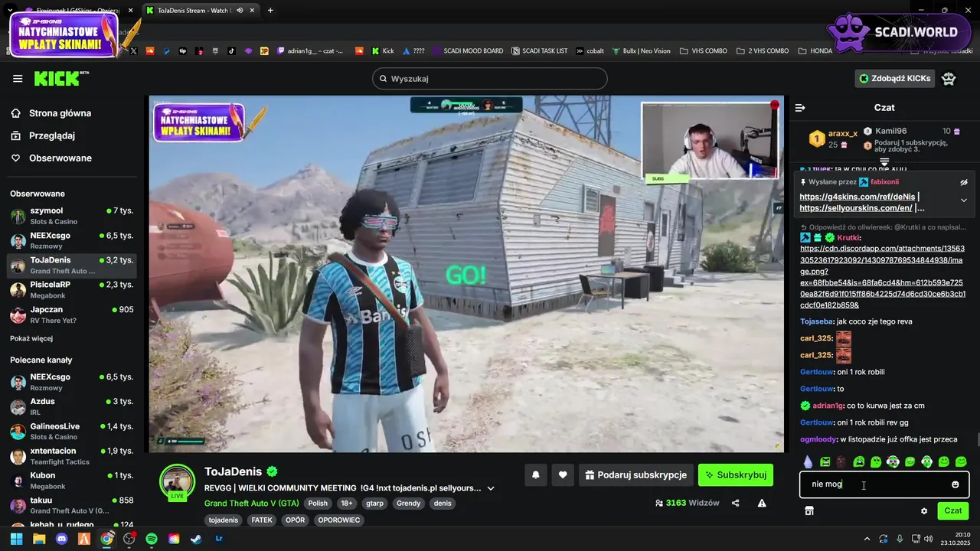Screen dimensions: 980x551
Task: Open the VHS COMBO bookmark folder
Action: pyautogui.click(x=702, y=51)
